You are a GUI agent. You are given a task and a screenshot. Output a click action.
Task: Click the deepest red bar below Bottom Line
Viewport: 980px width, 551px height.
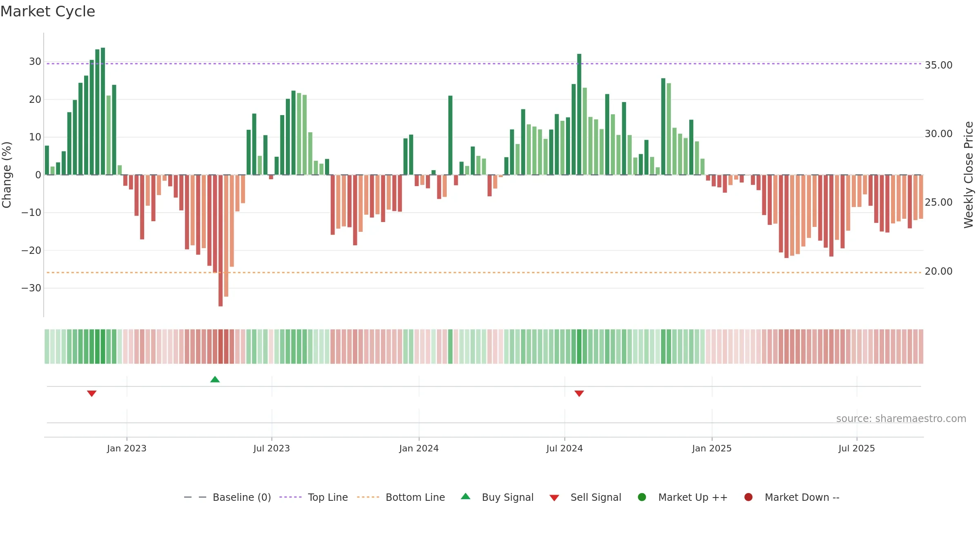[x=220, y=240]
